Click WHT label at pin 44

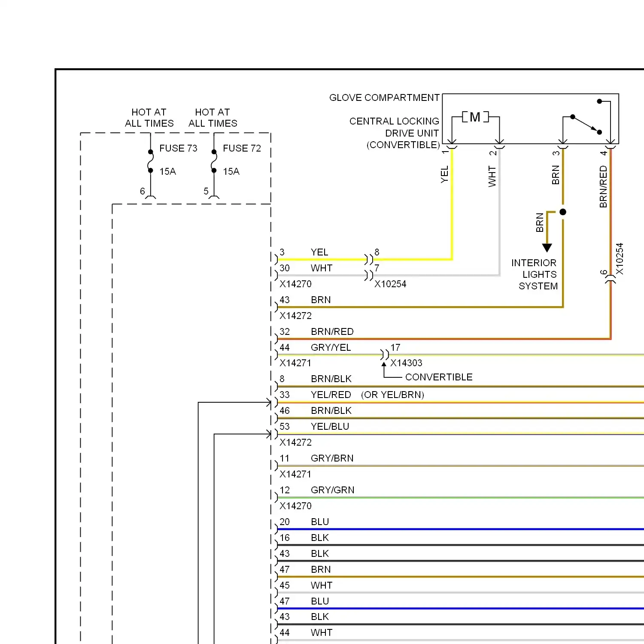[322, 632]
